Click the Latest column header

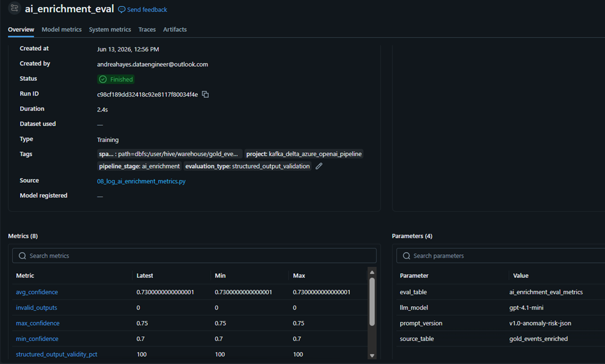click(145, 276)
